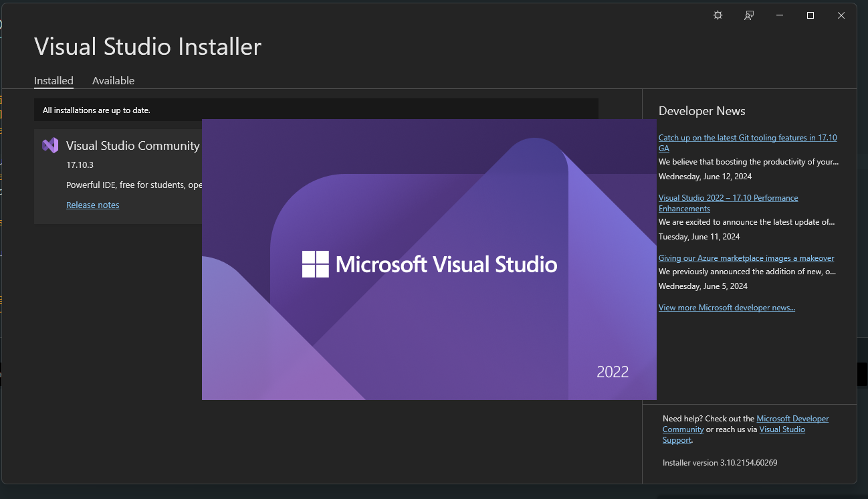Viewport: 868px width, 499px height.
Task: Click the feedback icon in title bar
Action: pyautogui.click(x=749, y=15)
